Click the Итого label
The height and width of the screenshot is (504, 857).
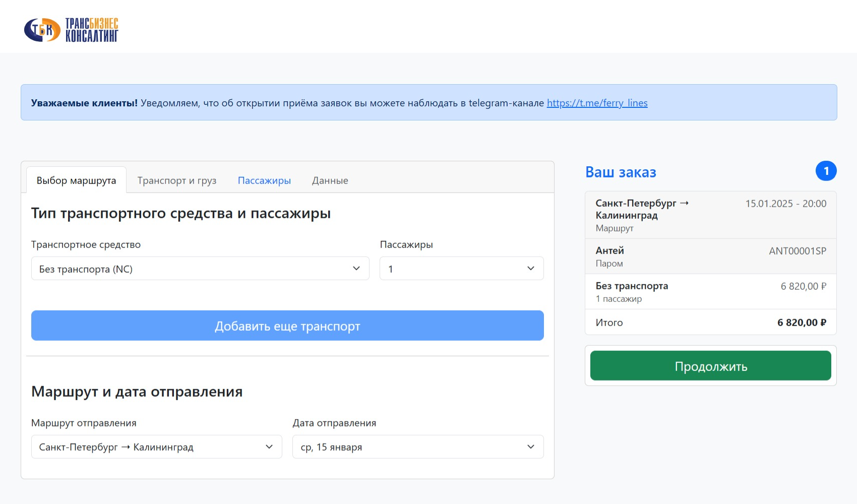609,323
